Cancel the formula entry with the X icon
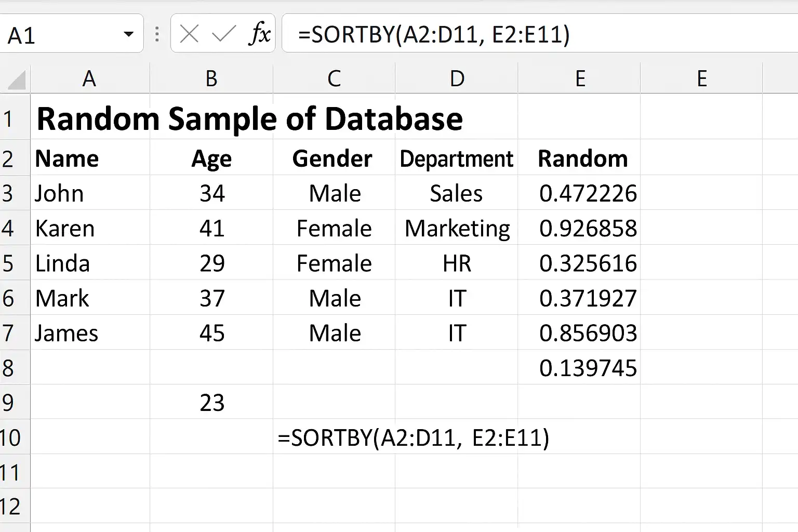This screenshot has width=798, height=532. (189, 35)
